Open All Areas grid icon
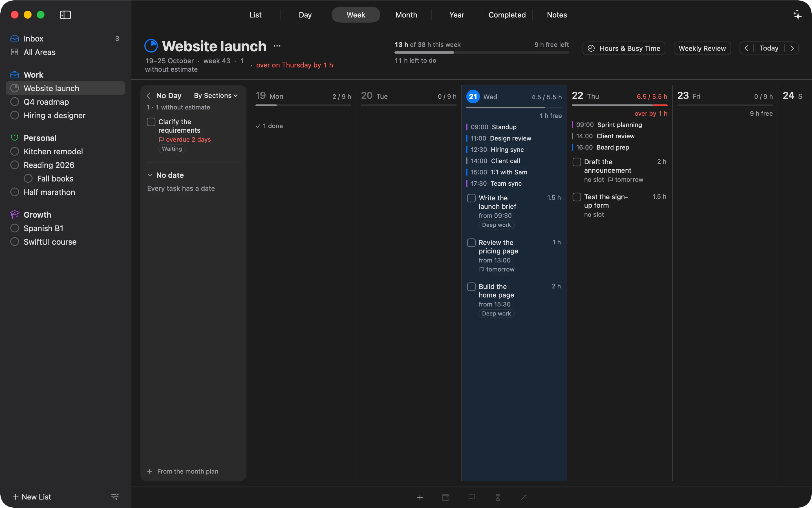This screenshot has width=812, height=508. point(14,52)
